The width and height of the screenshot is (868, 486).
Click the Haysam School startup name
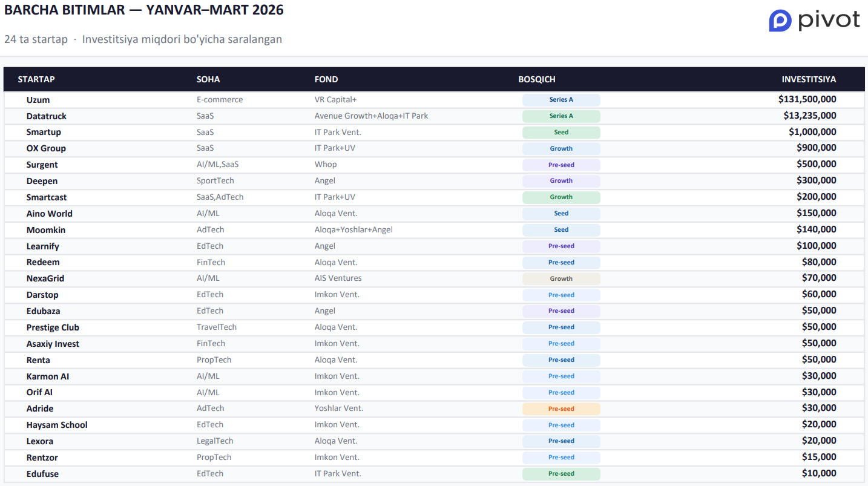click(x=57, y=425)
